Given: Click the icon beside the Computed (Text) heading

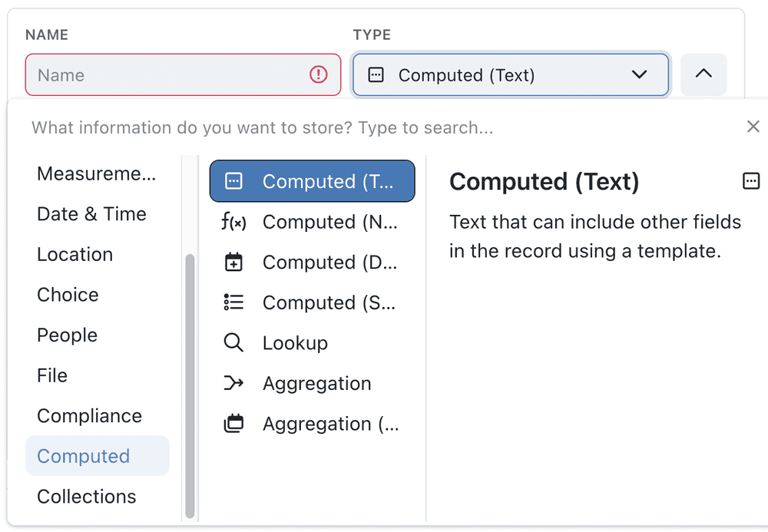Looking at the screenshot, I should 751,181.
